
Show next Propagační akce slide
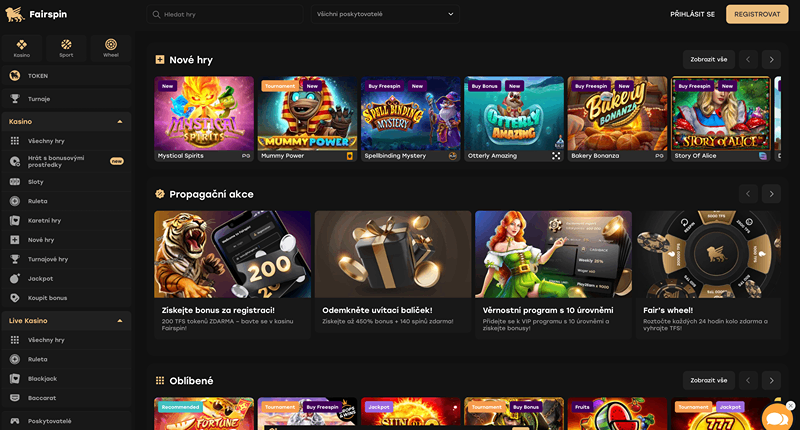771,194
